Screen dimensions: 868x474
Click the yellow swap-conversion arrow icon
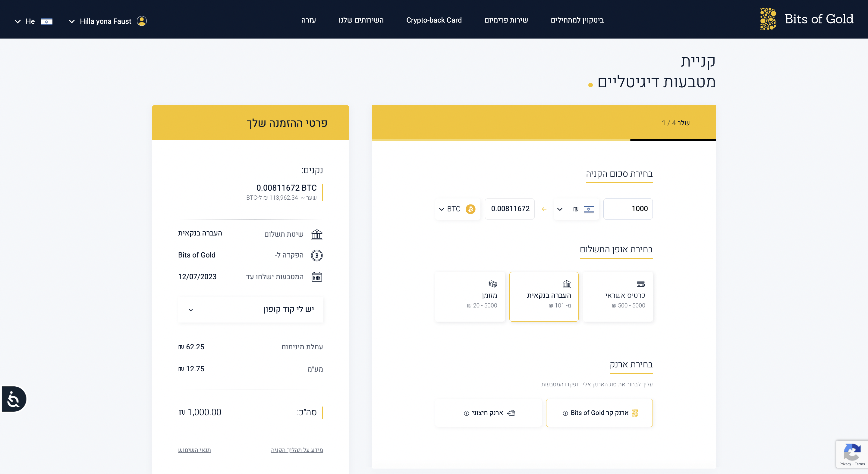[544, 209]
